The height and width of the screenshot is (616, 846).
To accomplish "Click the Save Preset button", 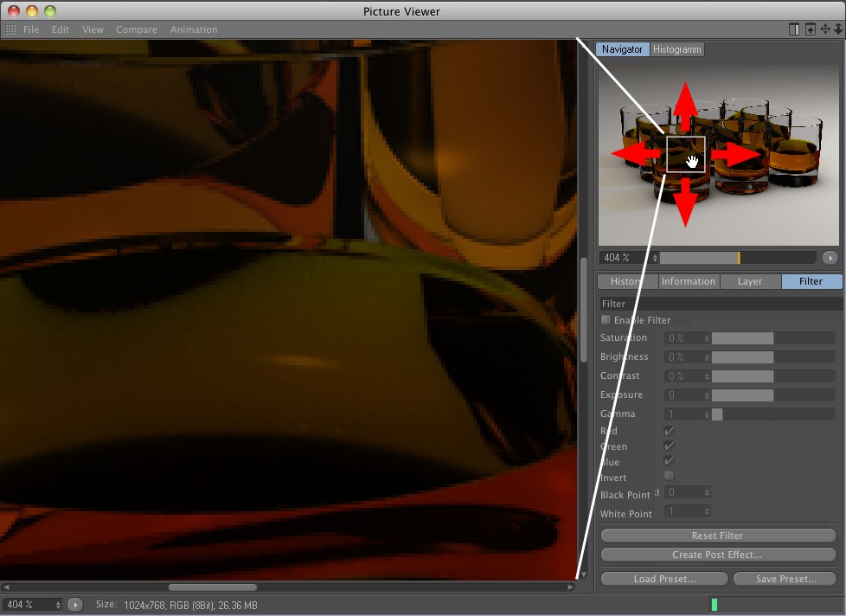I will (785, 579).
